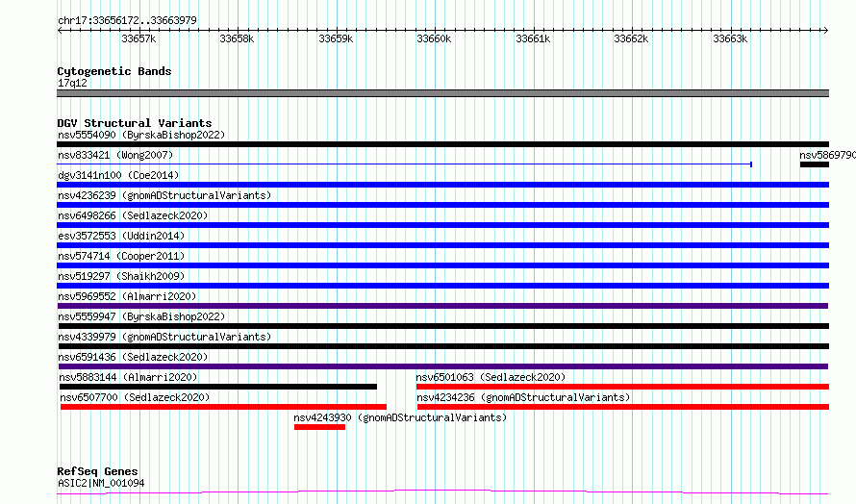Click the 33662k ruler tick label

pos(631,38)
